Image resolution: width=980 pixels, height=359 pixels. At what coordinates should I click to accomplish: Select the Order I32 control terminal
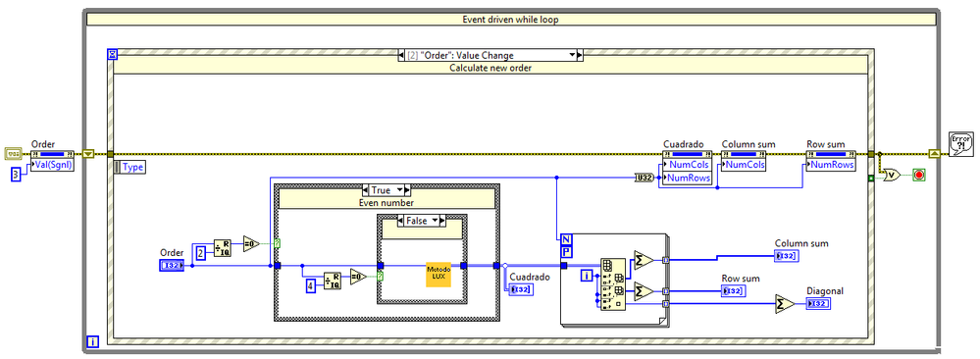[x=172, y=266]
